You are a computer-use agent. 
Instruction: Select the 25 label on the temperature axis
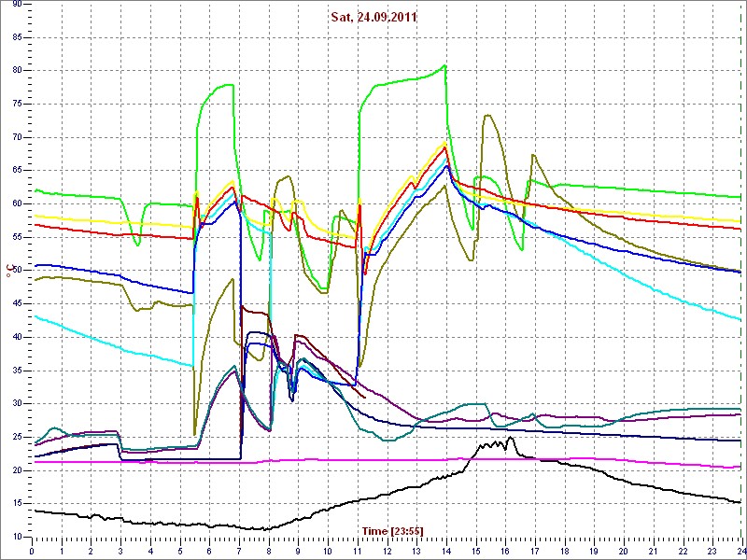[x=16, y=437]
